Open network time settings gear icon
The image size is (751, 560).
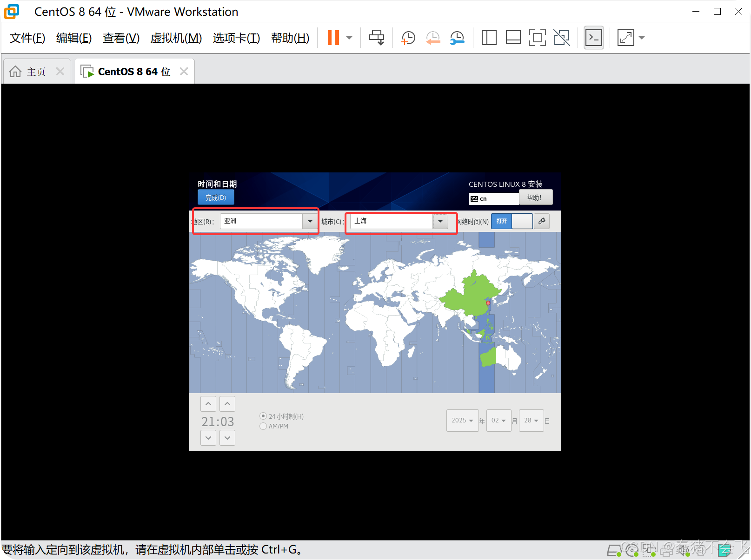(542, 221)
